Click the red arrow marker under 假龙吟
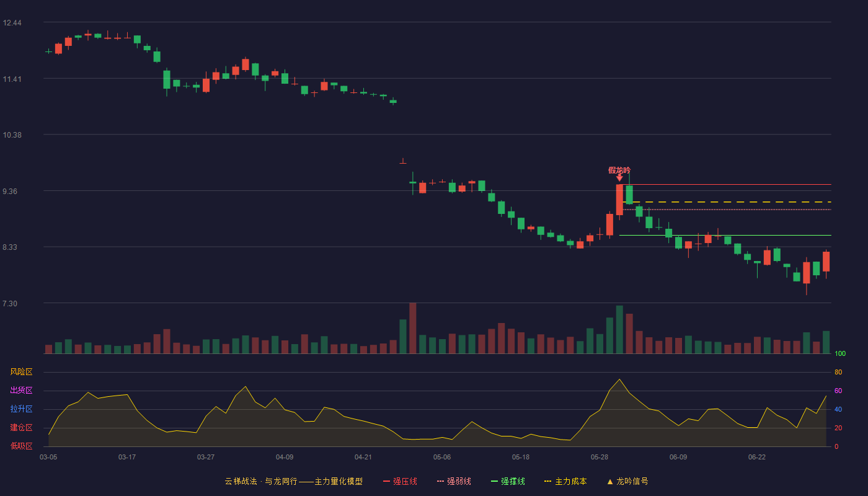The image size is (868, 496). (619, 178)
